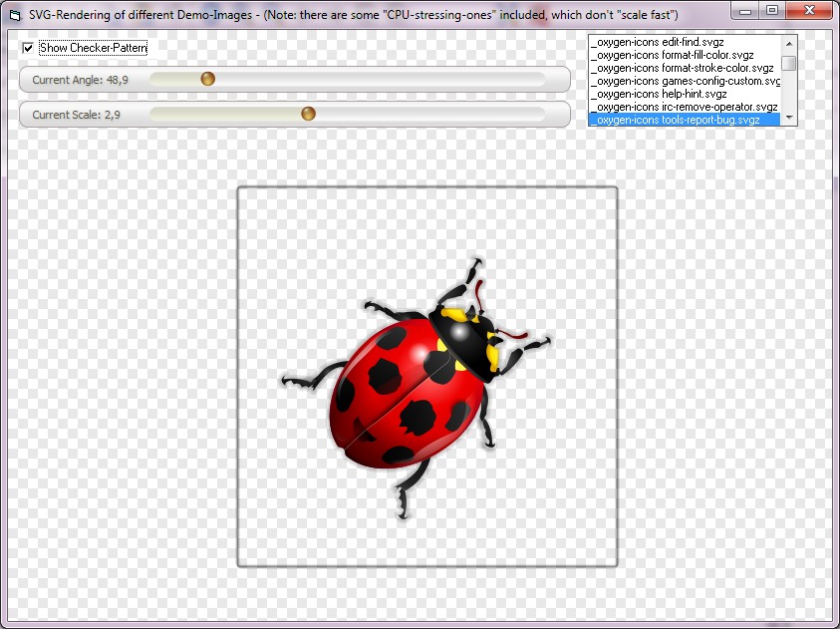Click the application icon in the title bar
Screen dimensions: 840x629
(14, 15)
